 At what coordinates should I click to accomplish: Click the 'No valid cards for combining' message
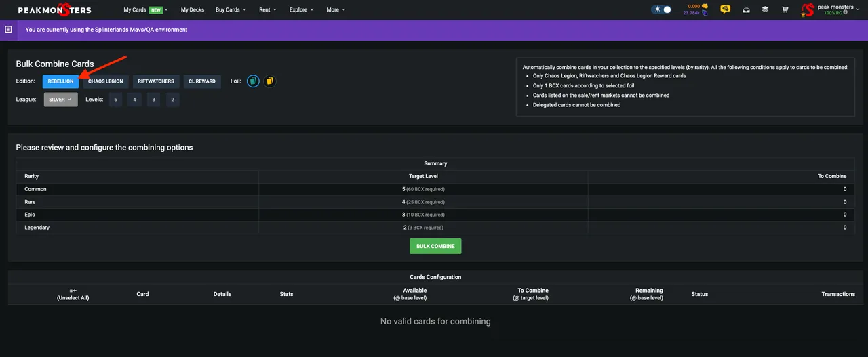pos(435,321)
